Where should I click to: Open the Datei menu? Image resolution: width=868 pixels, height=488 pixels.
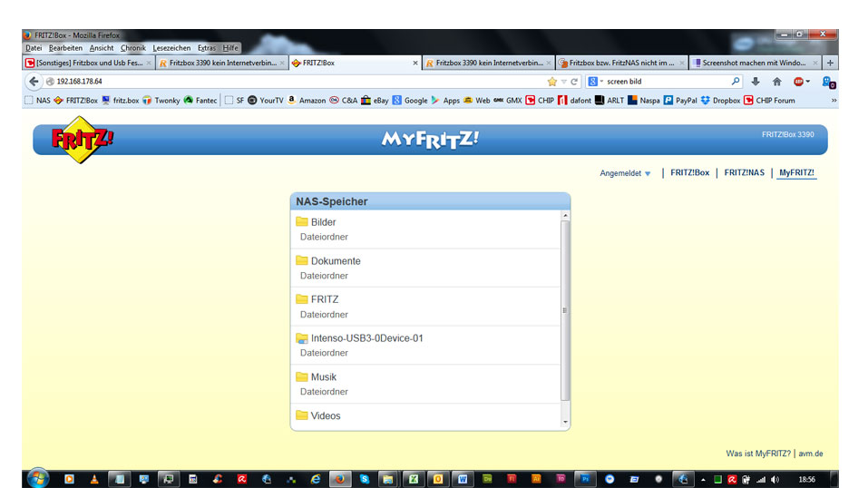click(x=34, y=48)
